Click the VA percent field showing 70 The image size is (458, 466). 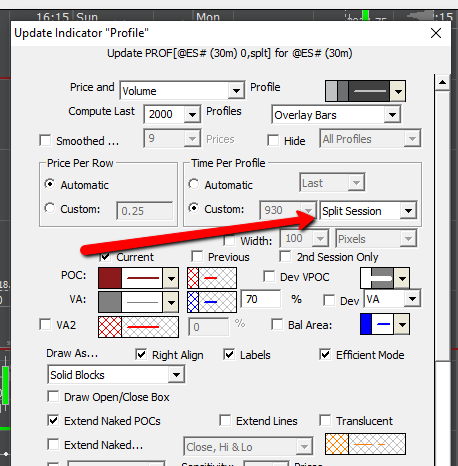(261, 299)
